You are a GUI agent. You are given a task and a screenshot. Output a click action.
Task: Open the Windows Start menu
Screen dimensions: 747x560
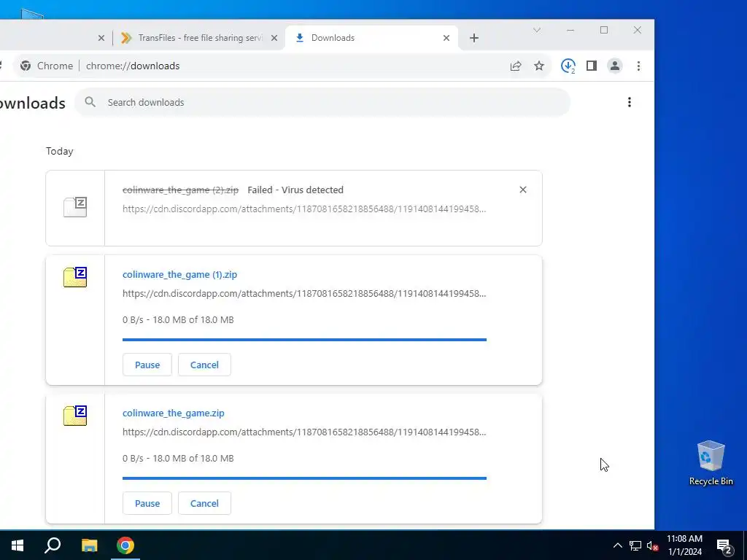(18, 545)
